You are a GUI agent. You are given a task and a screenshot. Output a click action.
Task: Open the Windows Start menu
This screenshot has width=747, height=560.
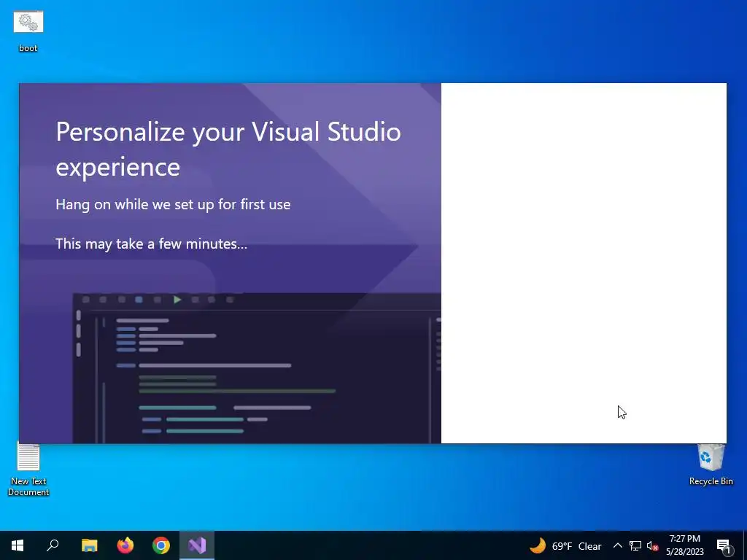(x=18, y=545)
